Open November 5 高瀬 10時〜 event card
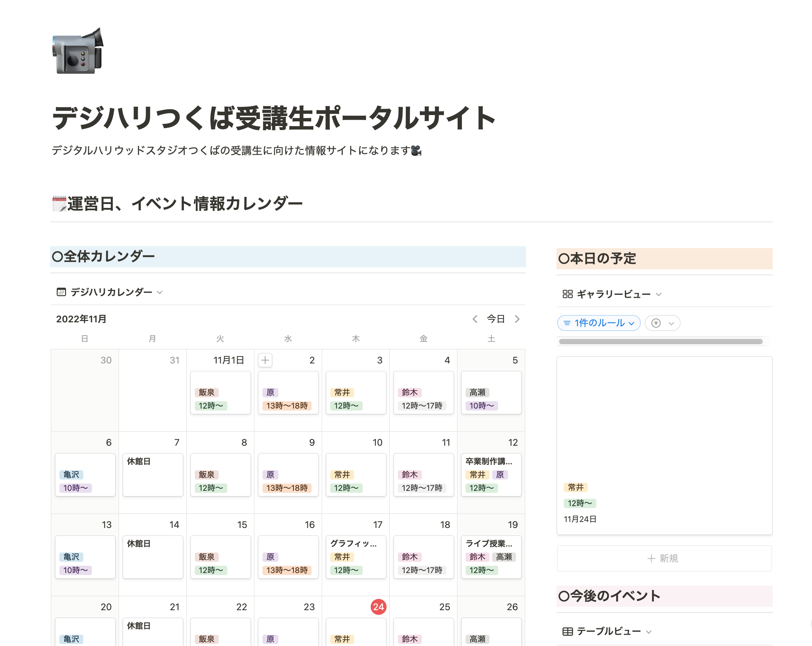Image resolution: width=812 pixels, height=646 pixels. click(x=491, y=393)
